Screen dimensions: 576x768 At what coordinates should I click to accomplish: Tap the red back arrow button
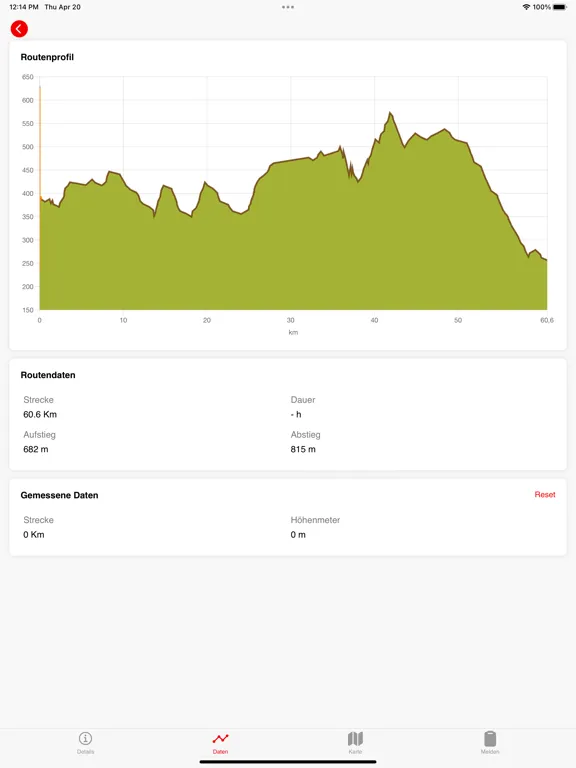click(19, 29)
